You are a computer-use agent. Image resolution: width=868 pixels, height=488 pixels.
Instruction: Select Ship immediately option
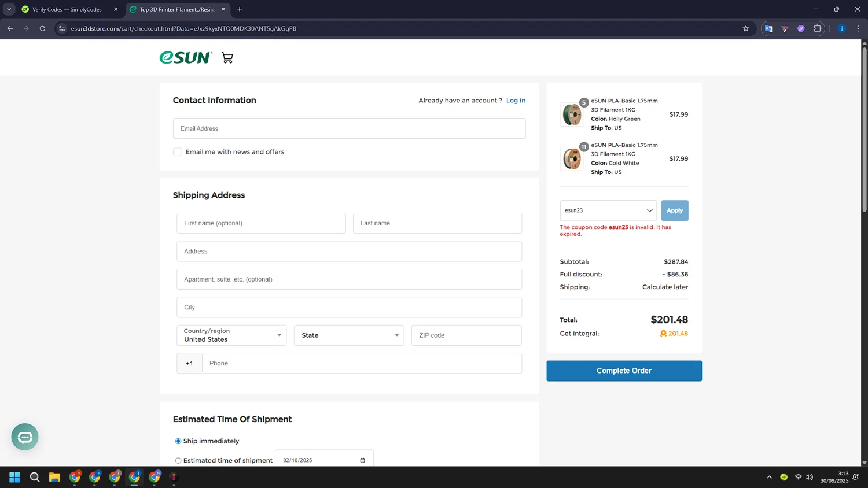point(178,441)
